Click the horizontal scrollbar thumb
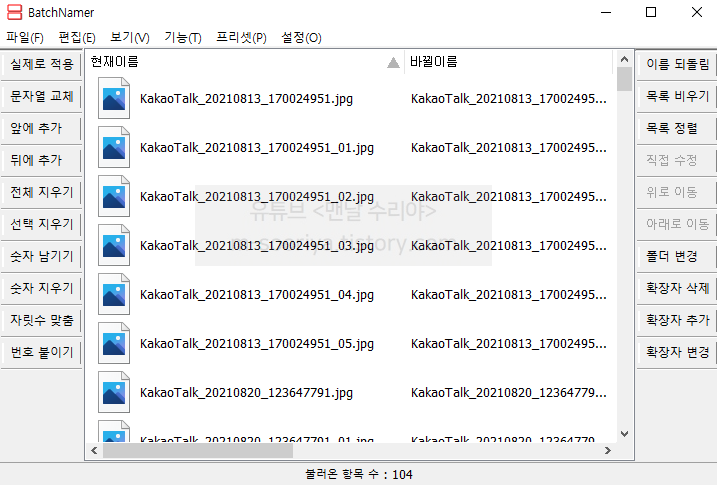This screenshot has width=717, height=485. tap(198, 451)
